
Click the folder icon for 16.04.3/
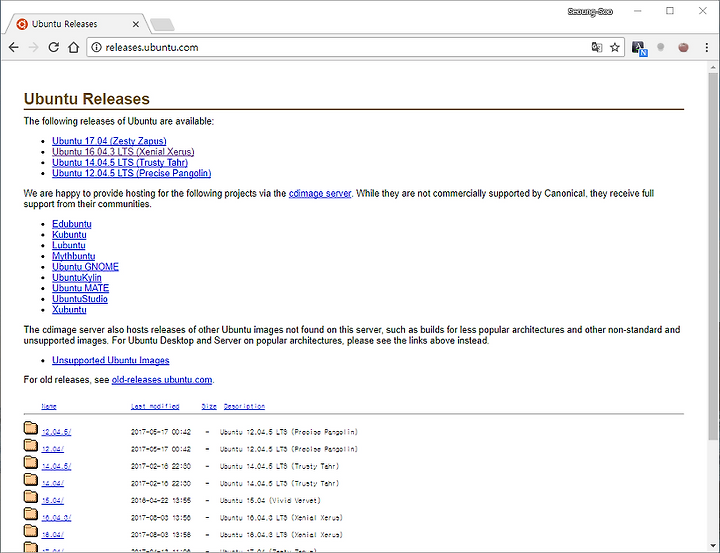pyautogui.click(x=31, y=514)
